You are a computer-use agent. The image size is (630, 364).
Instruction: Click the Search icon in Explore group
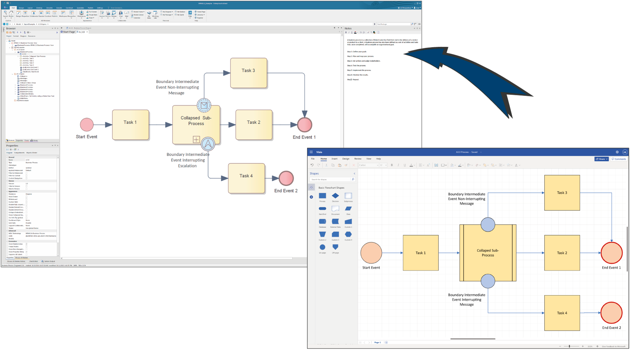click(x=5, y=13)
